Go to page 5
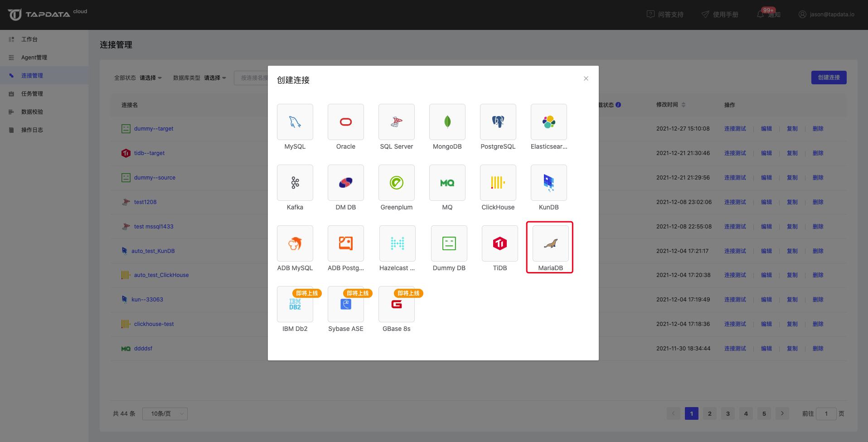This screenshot has height=442, width=868. click(764, 413)
